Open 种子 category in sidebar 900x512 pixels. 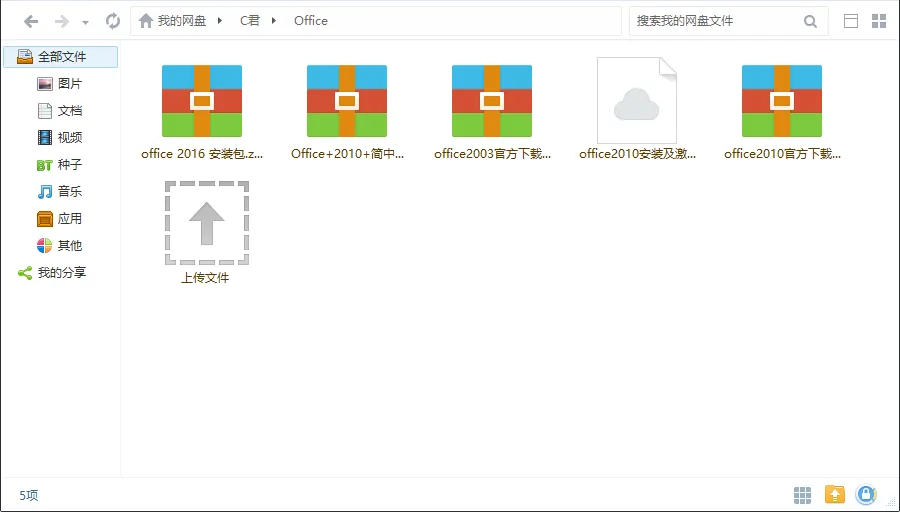61,165
